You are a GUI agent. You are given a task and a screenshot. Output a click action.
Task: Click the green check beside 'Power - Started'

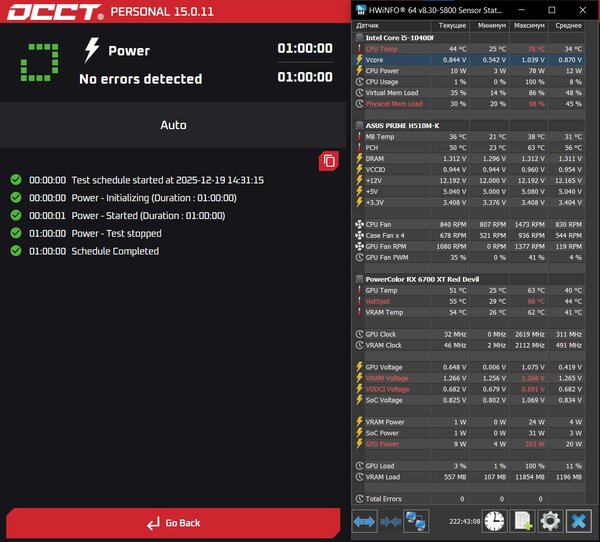tap(16, 215)
